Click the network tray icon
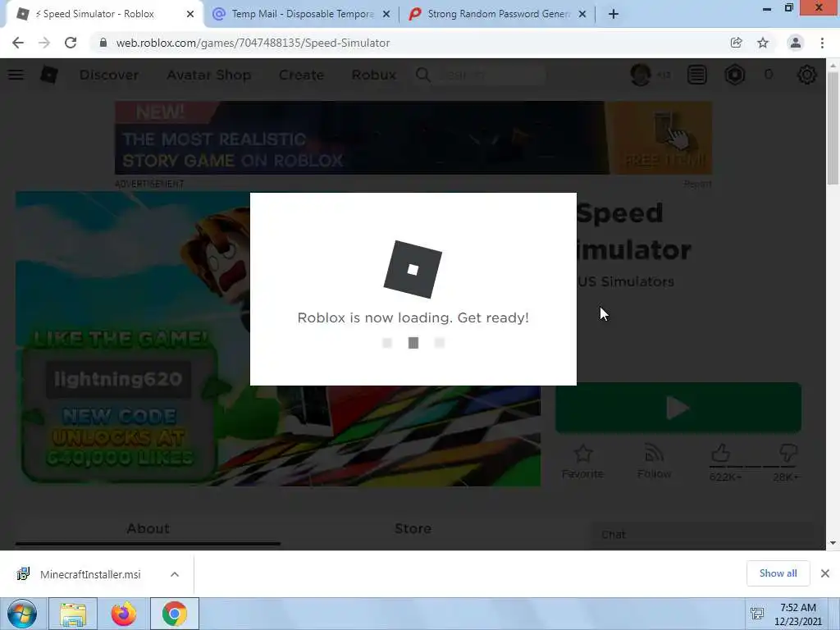 point(757,614)
